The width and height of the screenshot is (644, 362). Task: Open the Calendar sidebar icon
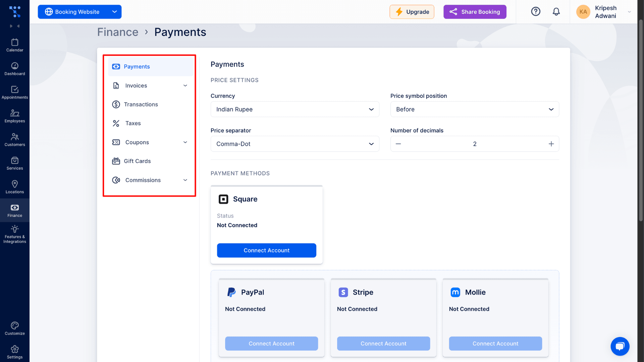15,43
